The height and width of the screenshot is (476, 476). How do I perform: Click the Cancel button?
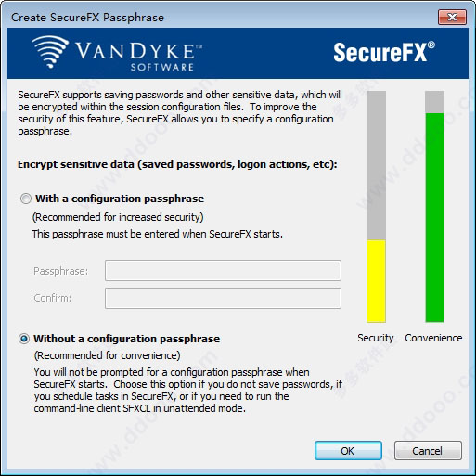click(x=428, y=451)
